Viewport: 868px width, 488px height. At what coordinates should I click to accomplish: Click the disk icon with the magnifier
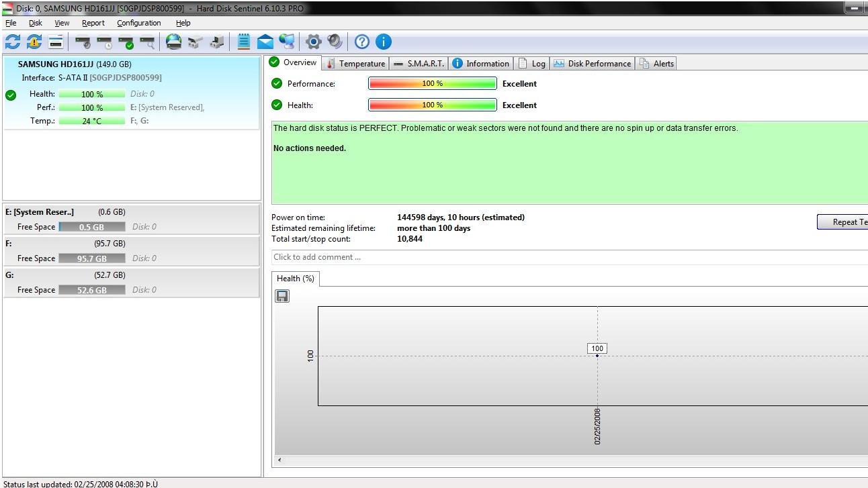click(x=148, y=42)
